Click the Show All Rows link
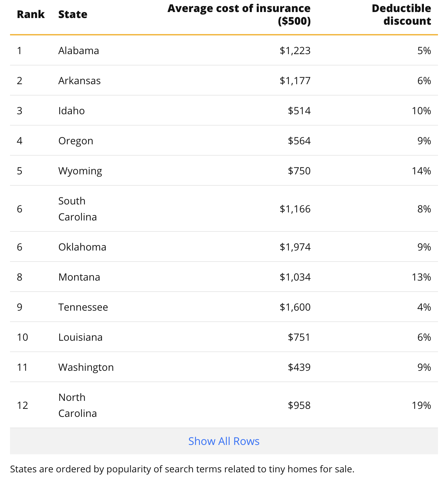The image size is (448, 479). tap(224, 441)
